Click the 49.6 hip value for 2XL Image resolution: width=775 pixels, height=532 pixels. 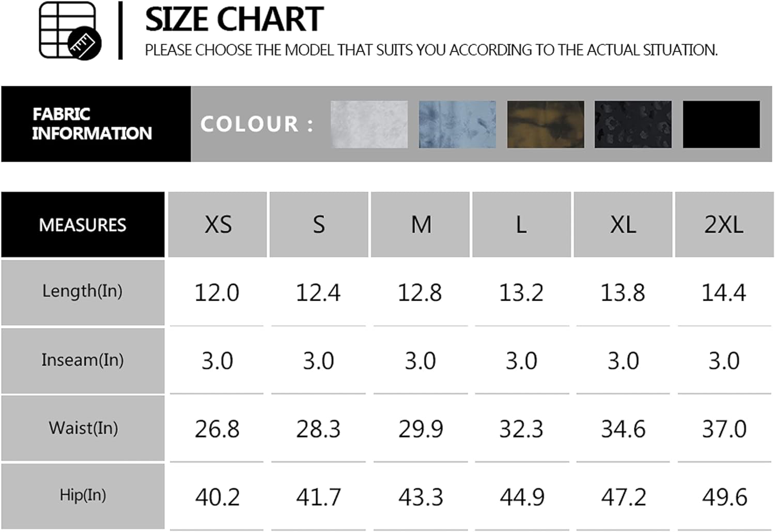click(x=724, y=497)
